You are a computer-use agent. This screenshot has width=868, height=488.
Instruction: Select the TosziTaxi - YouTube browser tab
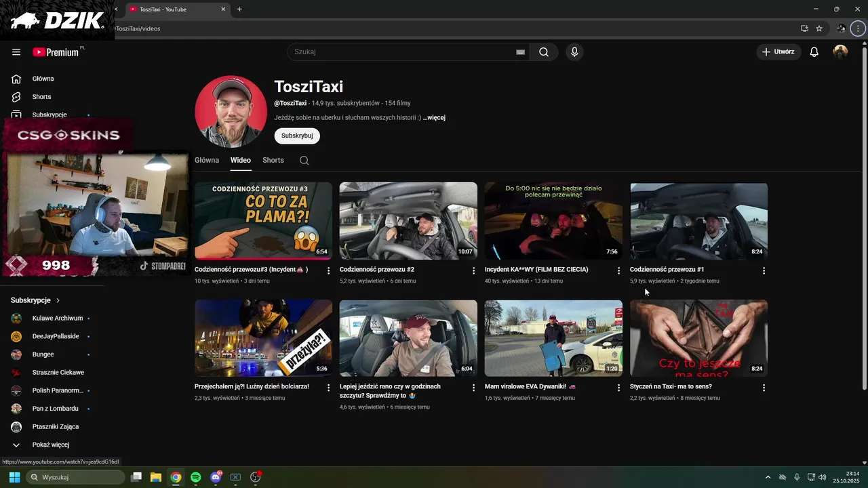[x=178, y=9]
